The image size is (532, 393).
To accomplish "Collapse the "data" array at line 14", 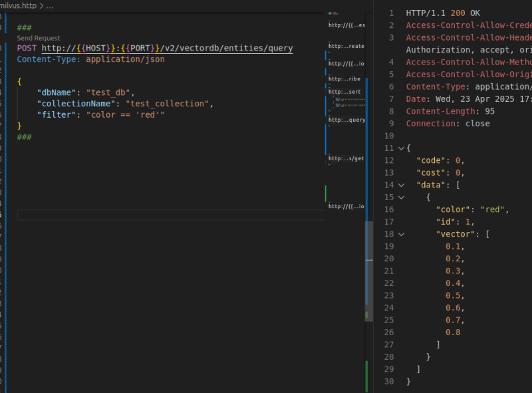I will click(400, 185).
